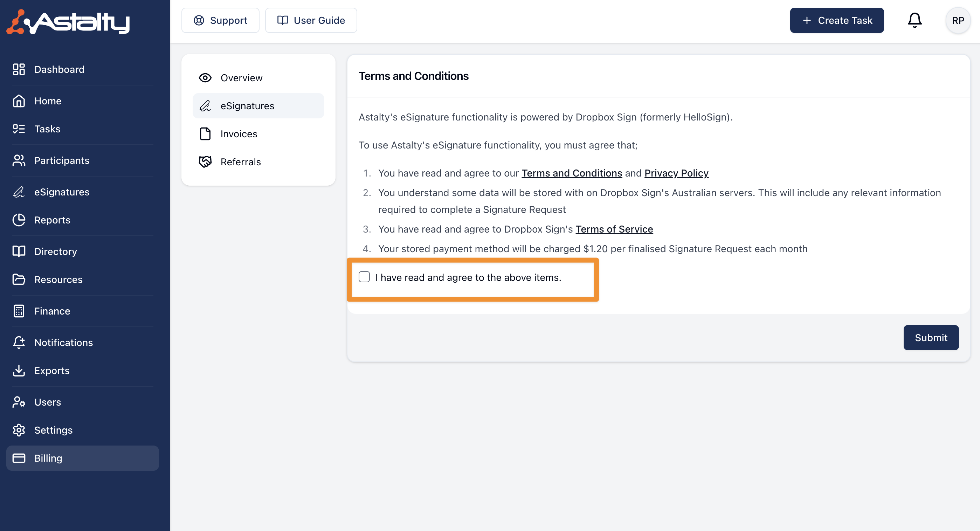980x531 pixels.
Task: Select the Overview billing tab
Action: pyautogui.click(x=241, y=78)
